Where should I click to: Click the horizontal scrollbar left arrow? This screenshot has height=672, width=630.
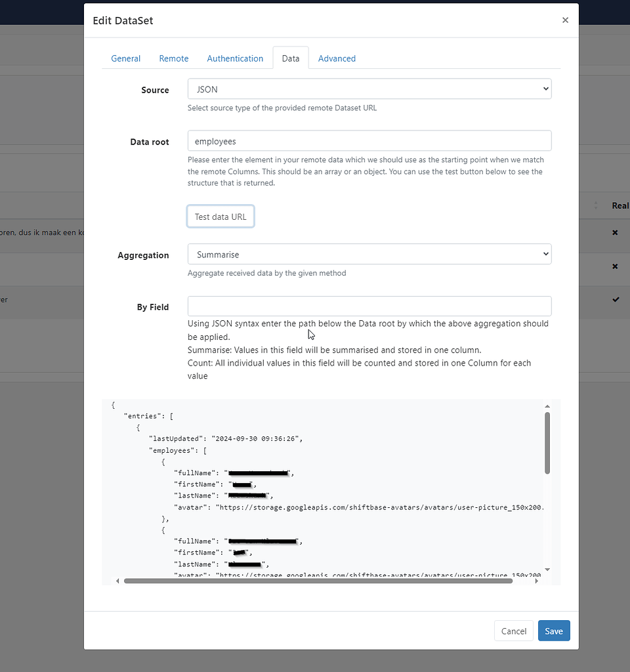(x=117, y=580)
